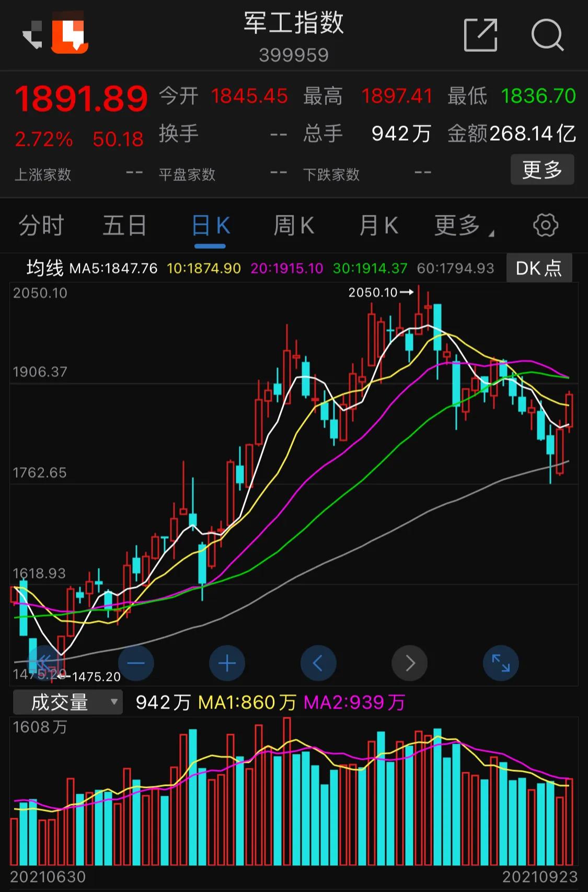Tap the start date 20210630

click(48, 876)
